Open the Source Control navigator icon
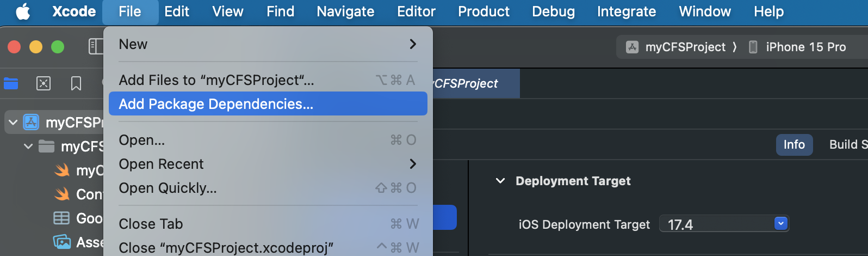The image size is (868, 256). (x=44, y=83)
